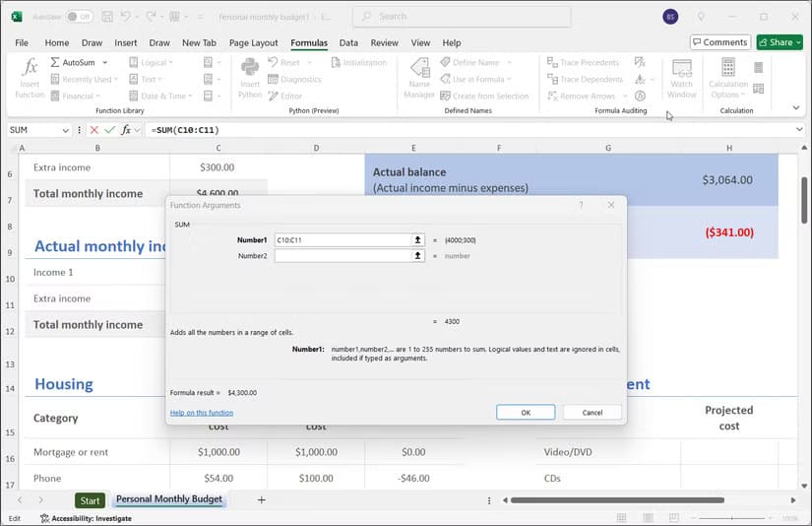The height and width of the screenshot is (526, 812).
Task: Click the Calculate Now icon
Action: 758,68
